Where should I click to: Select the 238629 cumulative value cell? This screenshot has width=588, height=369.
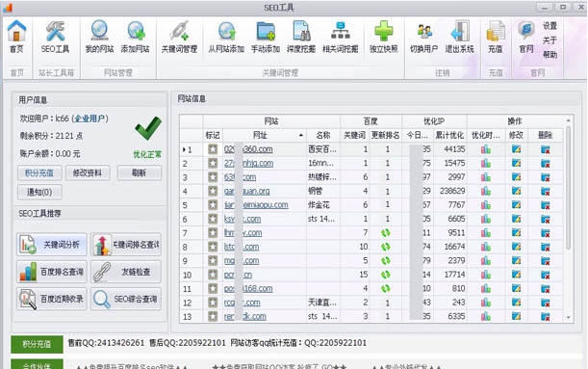click(x=449, y=191)
